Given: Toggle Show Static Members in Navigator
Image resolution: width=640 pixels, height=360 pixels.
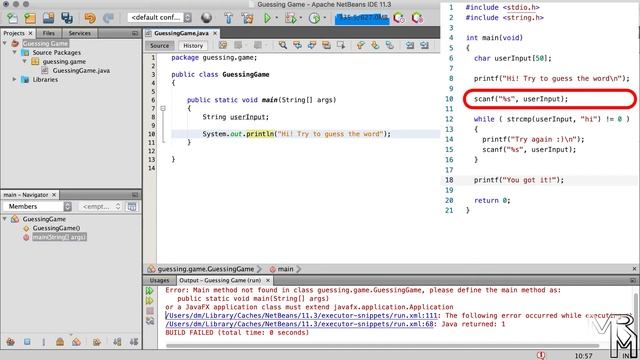Looking at the screenshot, I should tap(44, 342).
